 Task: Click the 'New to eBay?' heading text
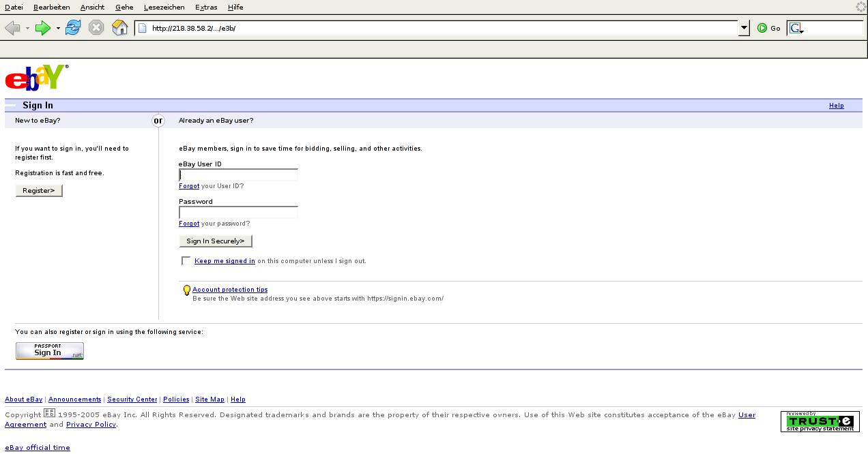pos(38,121)
